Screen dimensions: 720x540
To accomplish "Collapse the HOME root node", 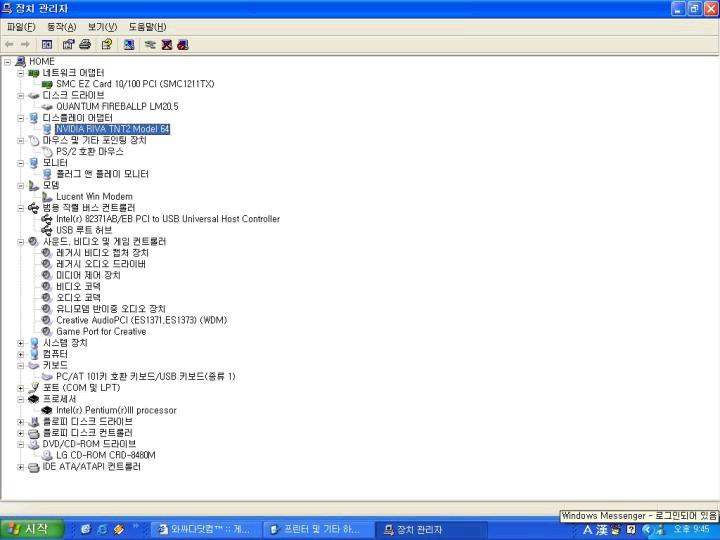I will pos(7,62).
